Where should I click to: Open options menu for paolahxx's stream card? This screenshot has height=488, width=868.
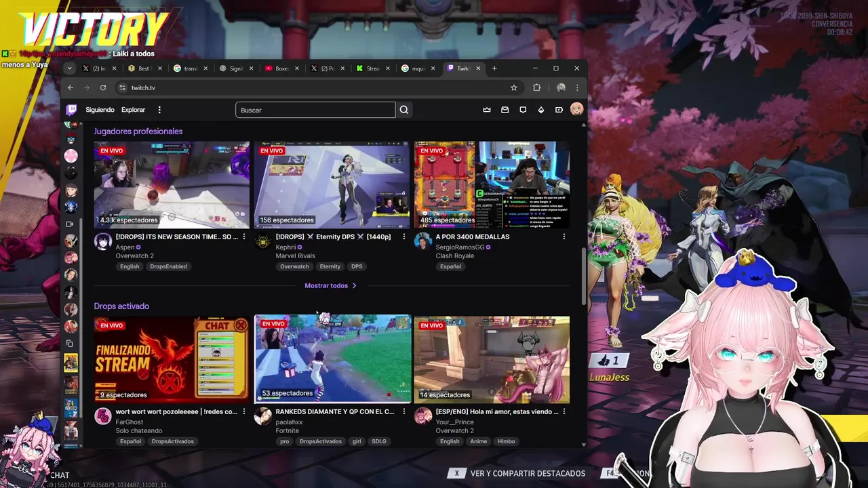pos(404,411)
